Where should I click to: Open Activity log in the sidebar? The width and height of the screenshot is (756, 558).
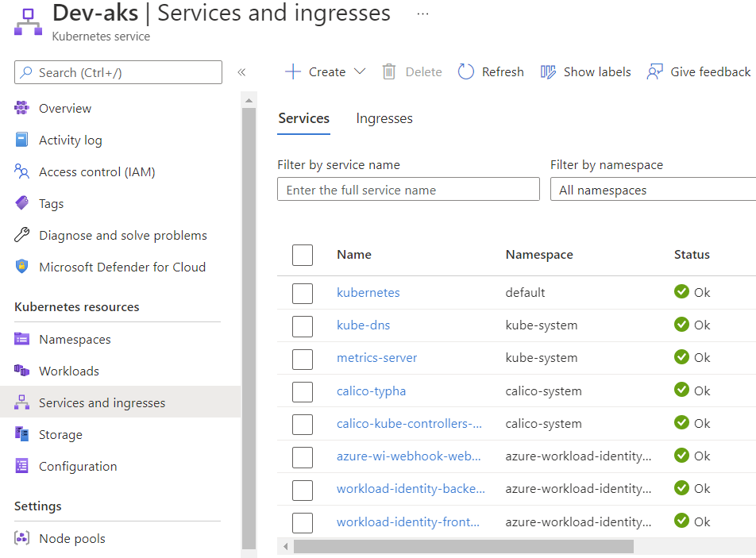(x=71, y=140)
